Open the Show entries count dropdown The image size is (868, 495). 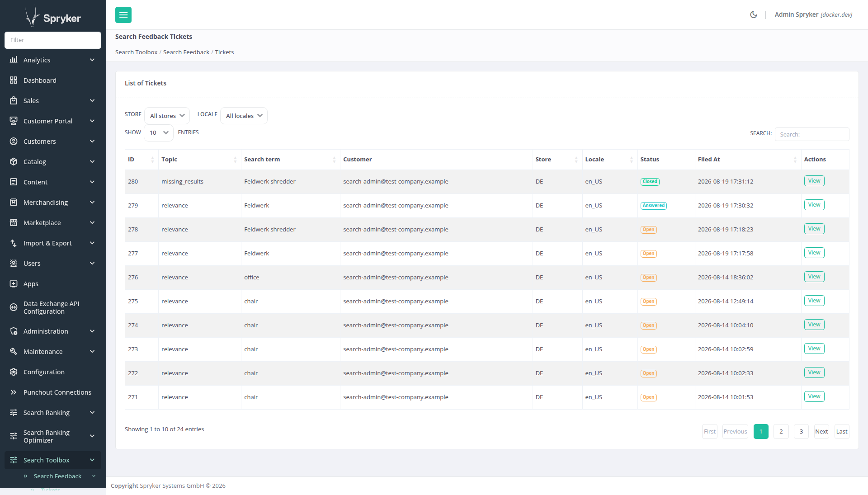pyautogui.click(x=159, y=132)
